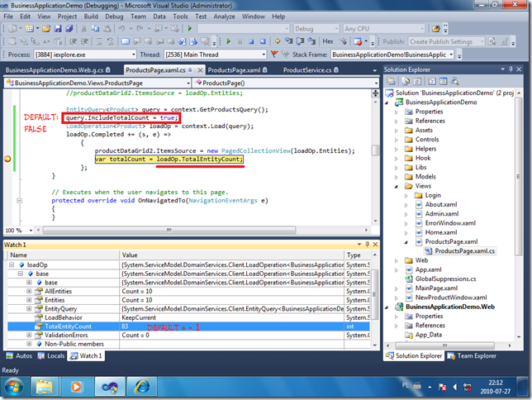Image resolution: width=532 pixels, height=400 pixels.
Task: Switch to the ProductService.cs tab
Action: [306, 70]
